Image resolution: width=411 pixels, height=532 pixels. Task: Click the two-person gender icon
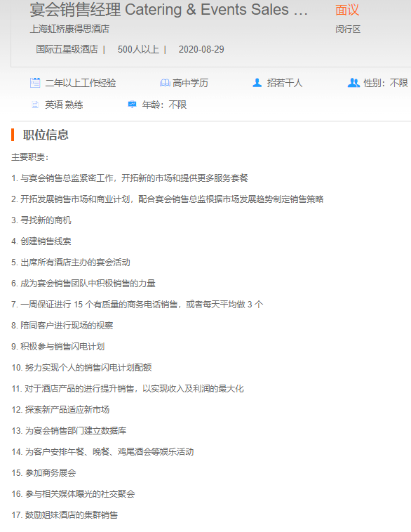click(x=353, y=83)
